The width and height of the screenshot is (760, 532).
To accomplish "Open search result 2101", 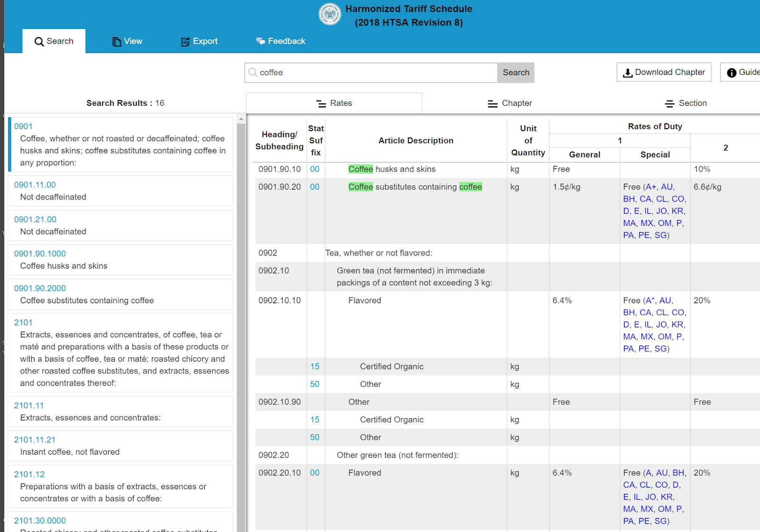I will (23, 322).
